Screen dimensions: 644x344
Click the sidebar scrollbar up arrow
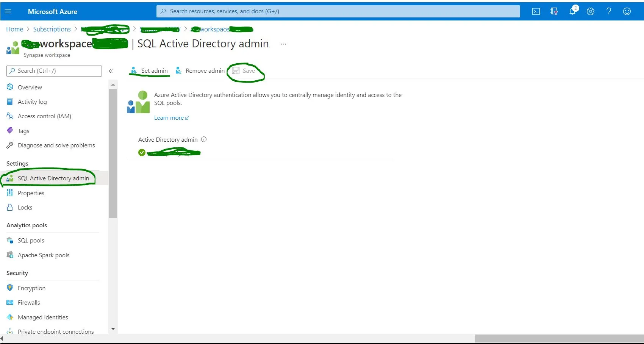(113, 84)
